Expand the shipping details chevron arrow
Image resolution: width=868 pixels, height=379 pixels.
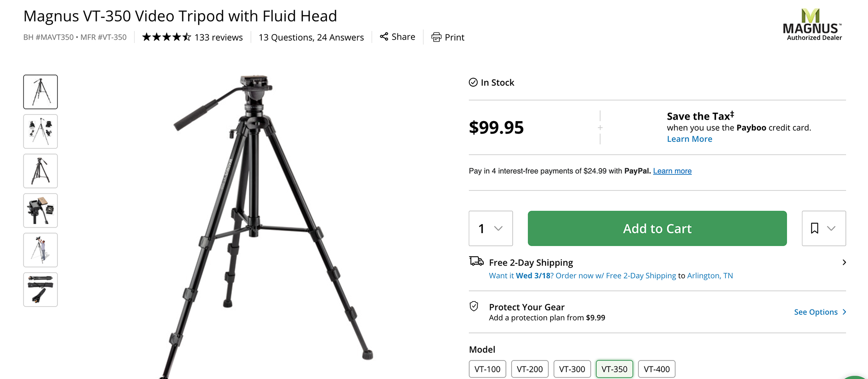(844, 262)
